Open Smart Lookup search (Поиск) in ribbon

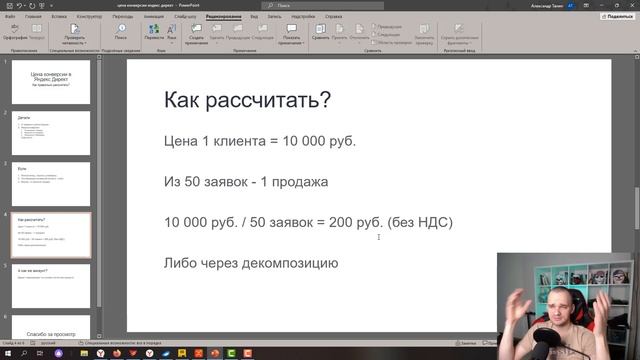tap(121, 32)
